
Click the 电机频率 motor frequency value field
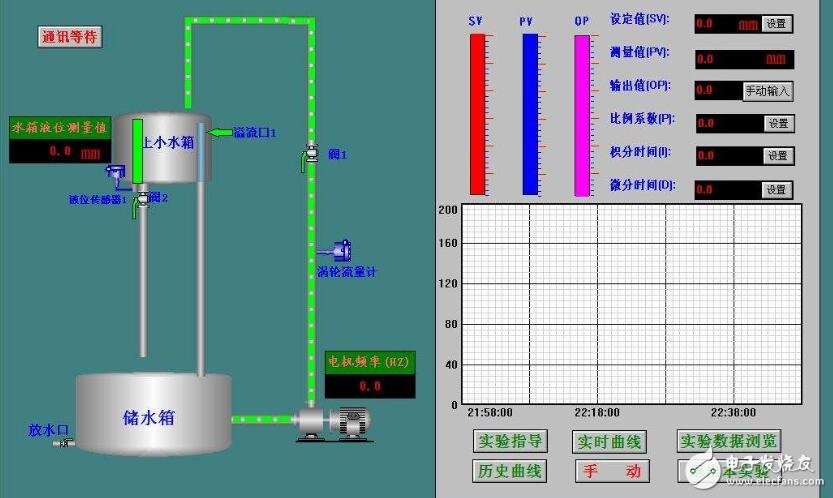[x=370, y=385]
